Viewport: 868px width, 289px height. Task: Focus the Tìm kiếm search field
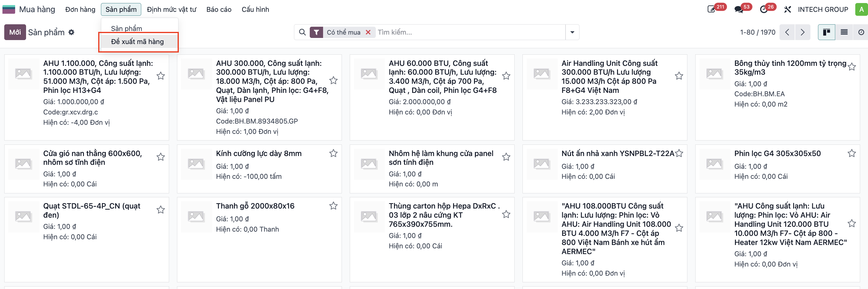tap(470, 32)
